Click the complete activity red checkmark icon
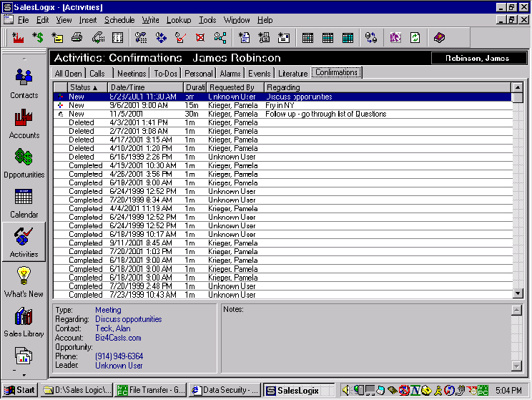Viewport: 532px width, 400px height. (180, 38)
